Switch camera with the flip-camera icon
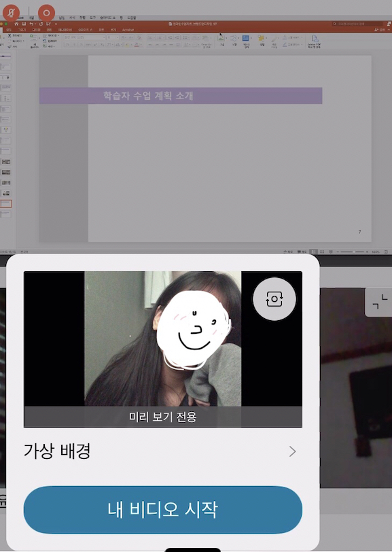The width and height of the screenshot is (392, 552). pos(274,299)
